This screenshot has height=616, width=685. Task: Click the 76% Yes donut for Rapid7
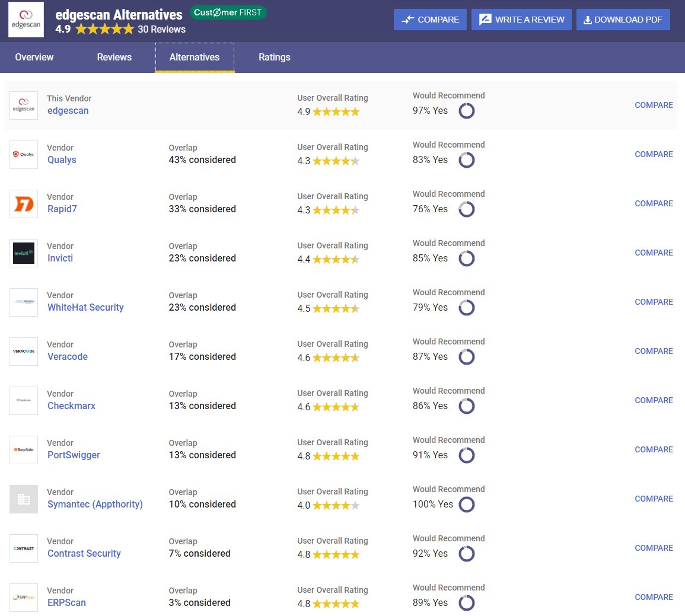(467, 209)
